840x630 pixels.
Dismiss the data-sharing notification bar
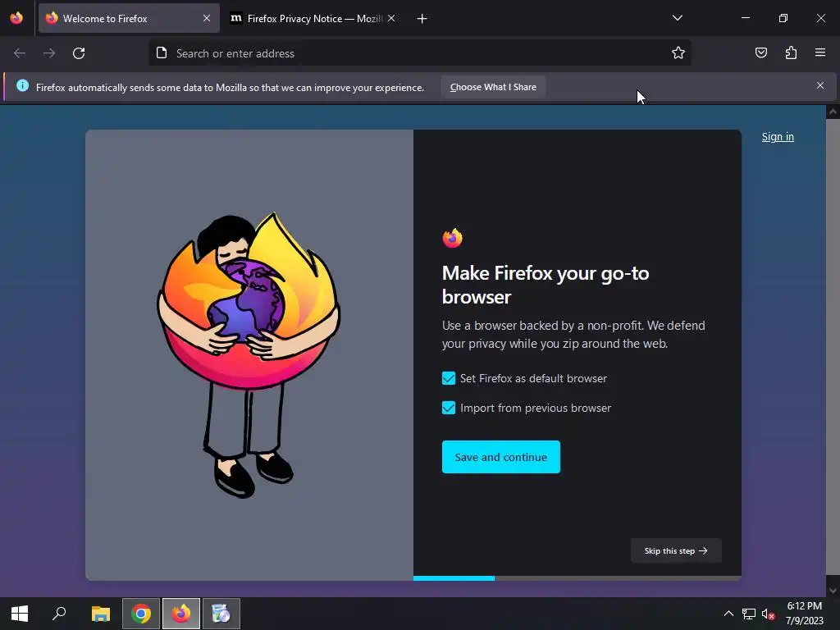click(x=820, y=85)
